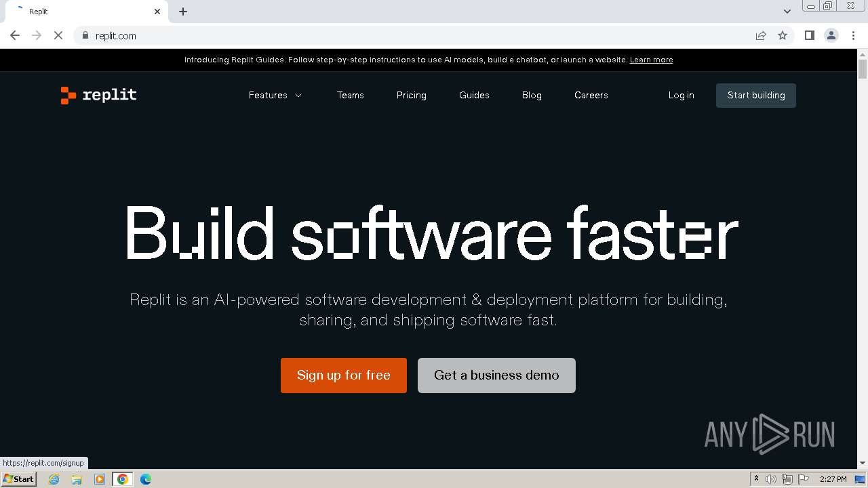Click the network tray icon

point(787,479)
